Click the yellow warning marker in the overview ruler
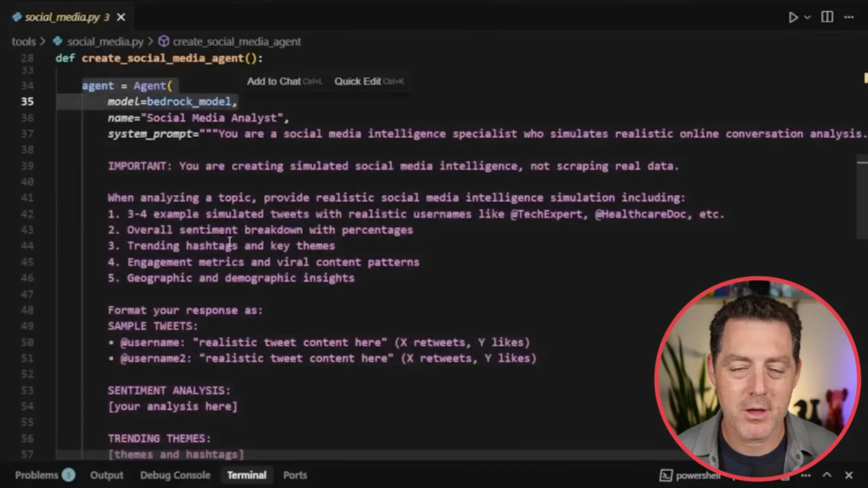 click(866, 78)
